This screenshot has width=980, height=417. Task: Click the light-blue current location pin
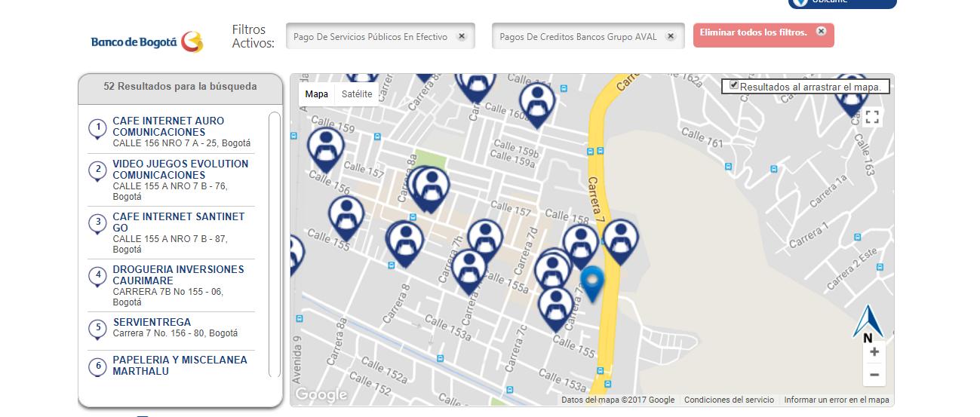[x=592, y=282]
